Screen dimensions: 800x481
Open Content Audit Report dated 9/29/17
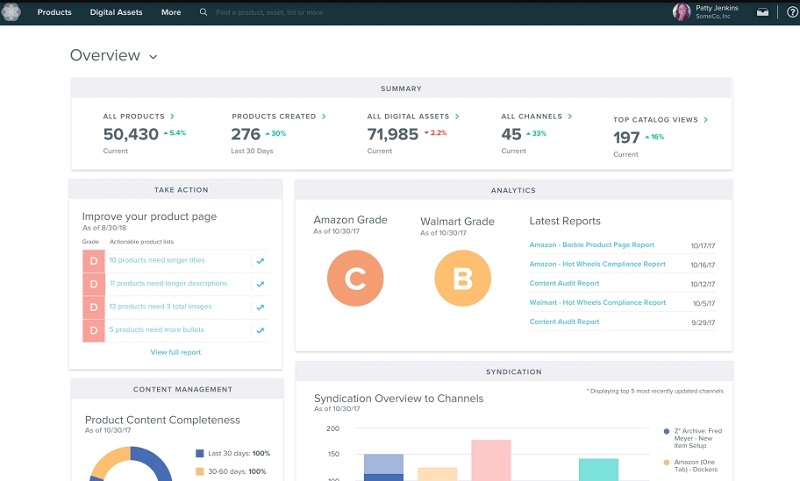click(564, 322)
